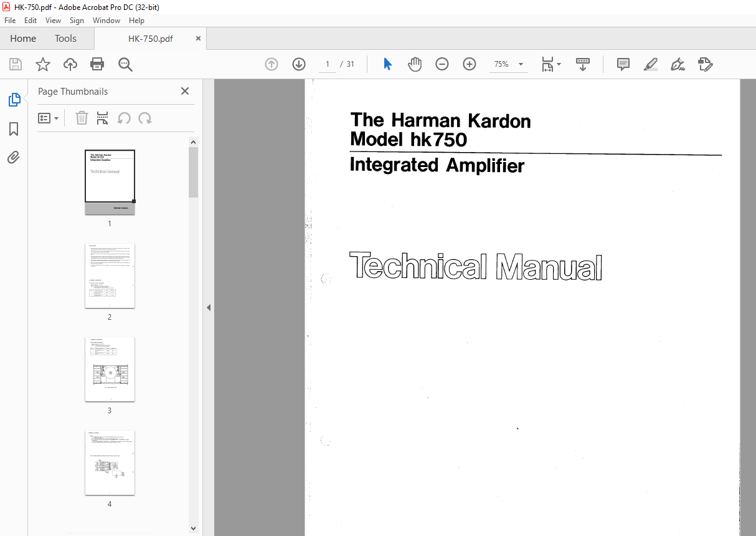Screen dimensions: 756x536
Task: Select page 1 thumbnail
Action: pos(110,182)
